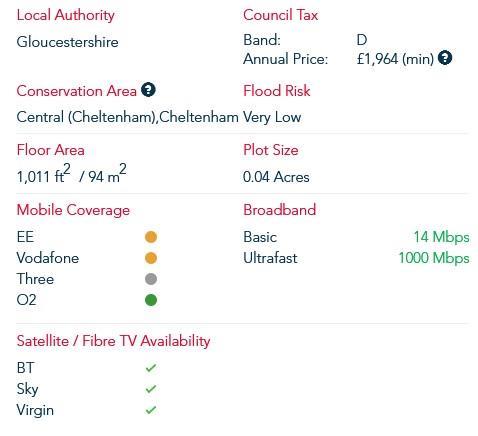
Task: Click the Satellite / Fibre TV Availability heading
Action: [x=113, y=341]
